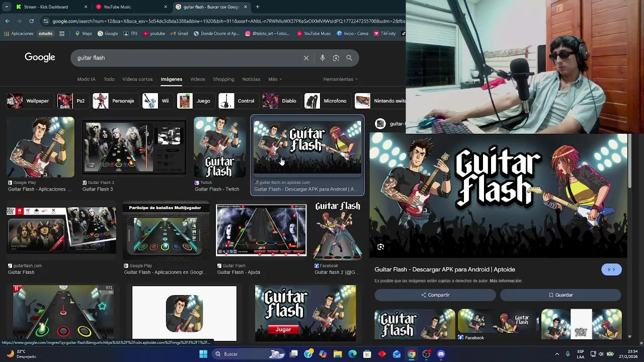Switch to Noticias tab
Image resolution: width=644 pixels, height=362 pixels.
point(251,79)
